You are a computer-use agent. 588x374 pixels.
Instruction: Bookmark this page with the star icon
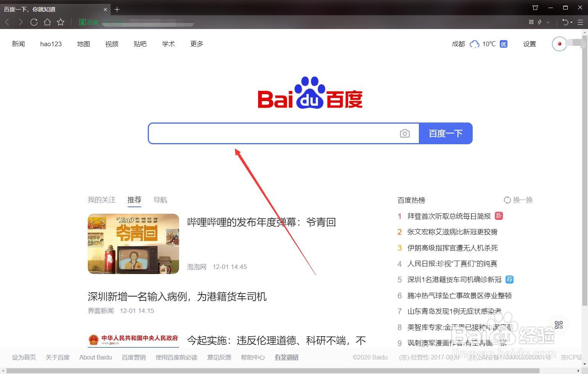pyautogui.click(x=61, y=22)
